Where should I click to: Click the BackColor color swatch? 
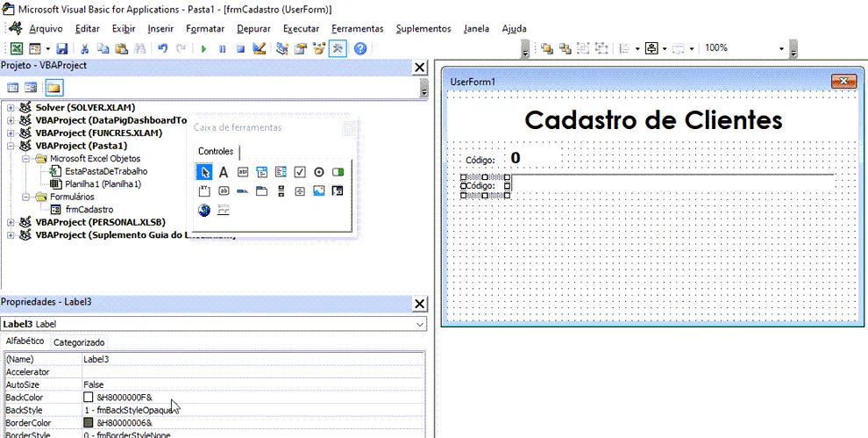pyautogui.click(x=88, y=398)
